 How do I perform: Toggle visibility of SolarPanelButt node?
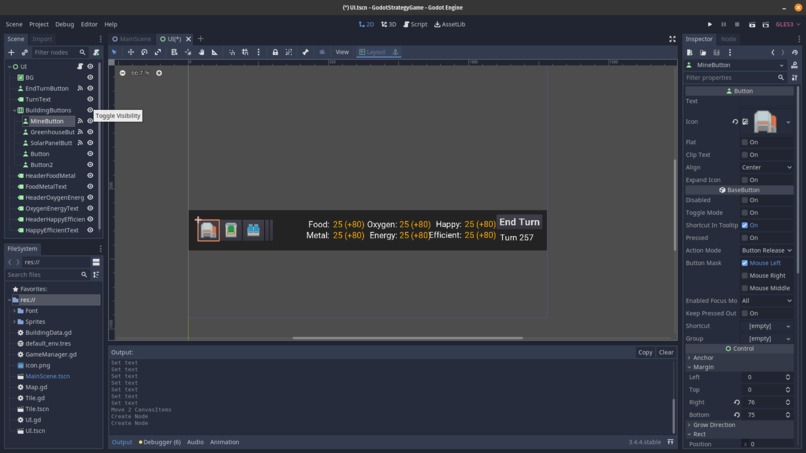(90, 143)
